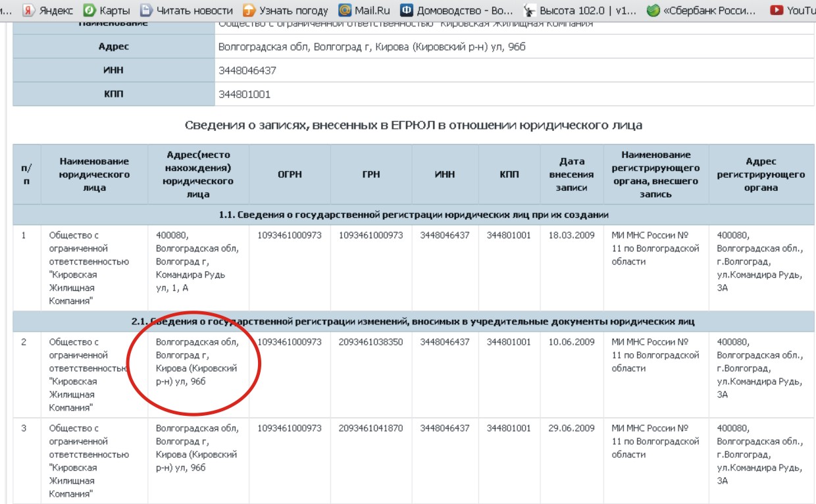Open the Яндекс bookmark icon
This screenshot has height=504, width=816.
click(x=29, y=10)
